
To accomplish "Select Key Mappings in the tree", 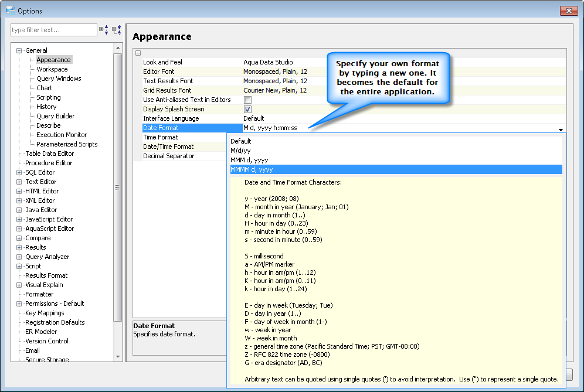I will tap(45, 313).
